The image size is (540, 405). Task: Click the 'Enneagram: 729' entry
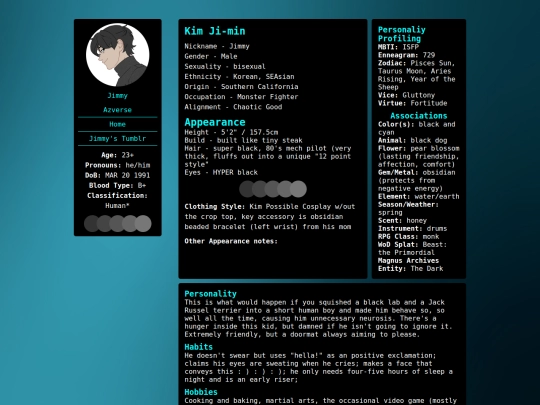(x=406, y=55)
